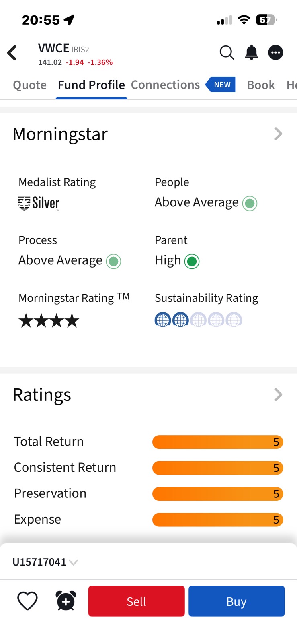This screenshot has width=297, height=644.
Task: Switch to the Quote tab
Action: pos(29,85)
